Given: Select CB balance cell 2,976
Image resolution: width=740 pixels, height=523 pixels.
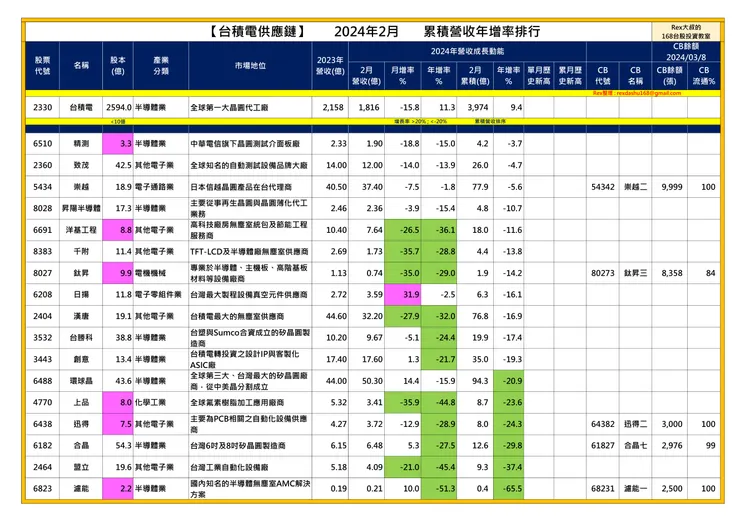Looking at the screenshot, I should (669, 446).
